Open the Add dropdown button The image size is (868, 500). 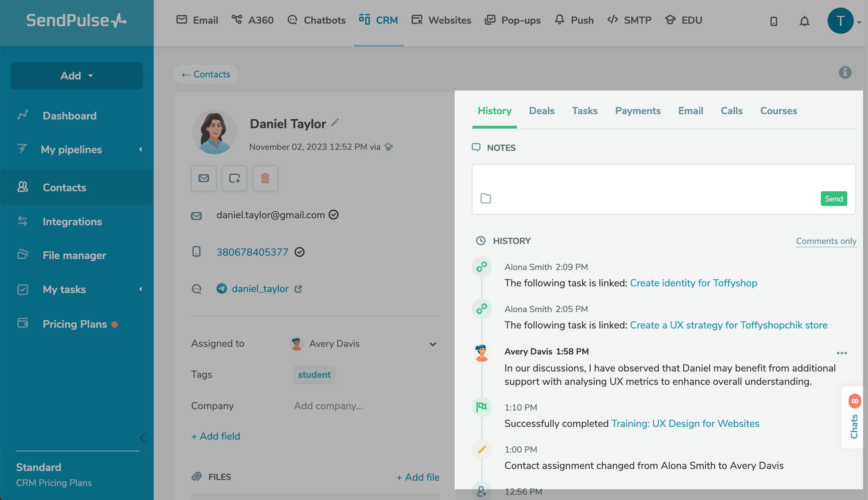(77, 75)
